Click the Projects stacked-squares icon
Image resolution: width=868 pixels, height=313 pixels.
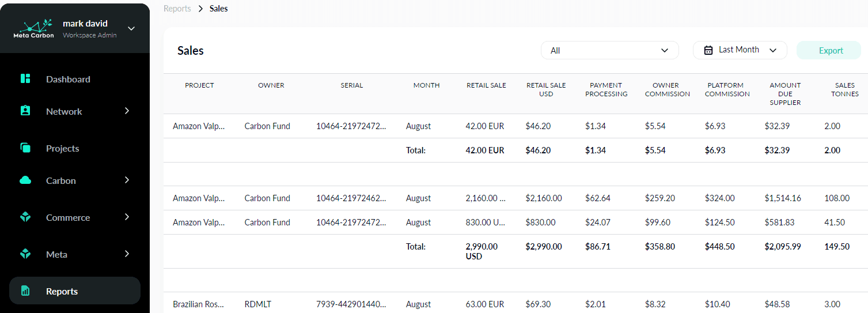[25, 148]
